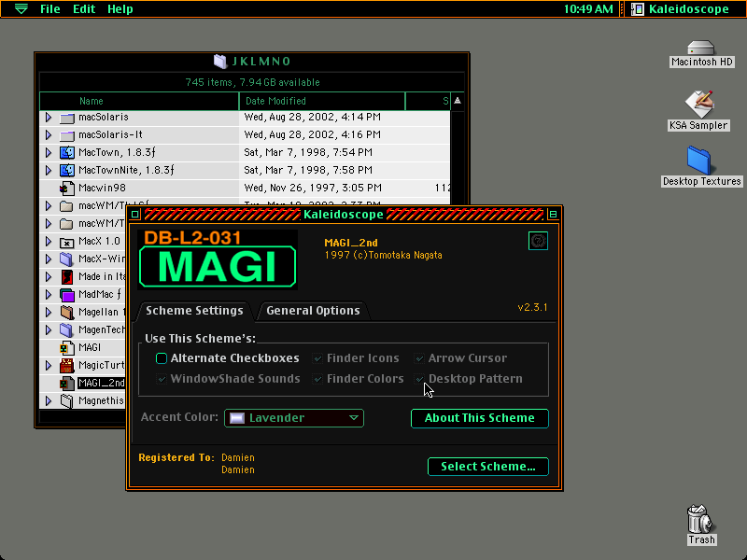The height and width of the screenshot is (560, 747).
Task: Click the Trash icon on the desktop
Action: (x=701, y=519)
